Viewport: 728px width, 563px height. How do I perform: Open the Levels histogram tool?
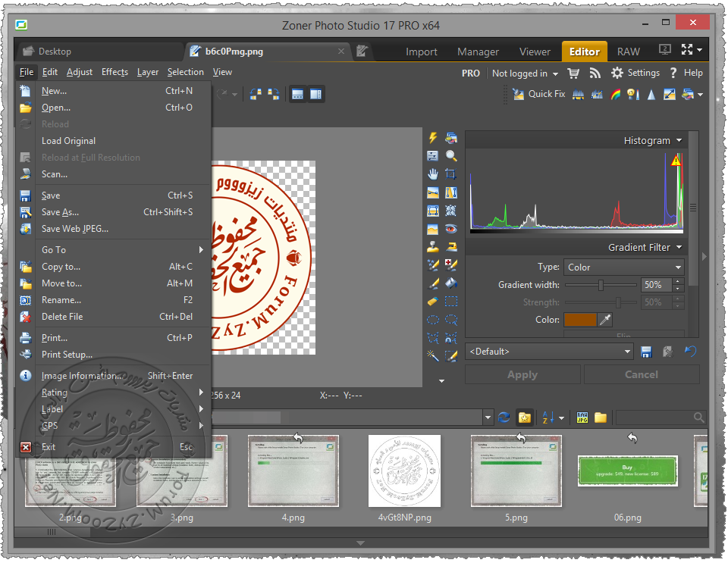tap(578, 95)
